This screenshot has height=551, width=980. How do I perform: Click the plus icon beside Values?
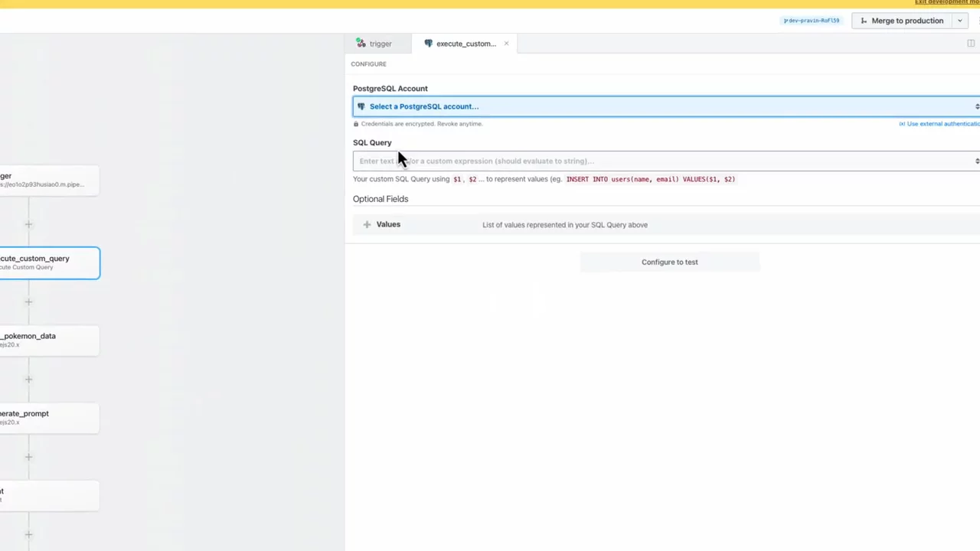pyautogui.click(x=367, y=224)
